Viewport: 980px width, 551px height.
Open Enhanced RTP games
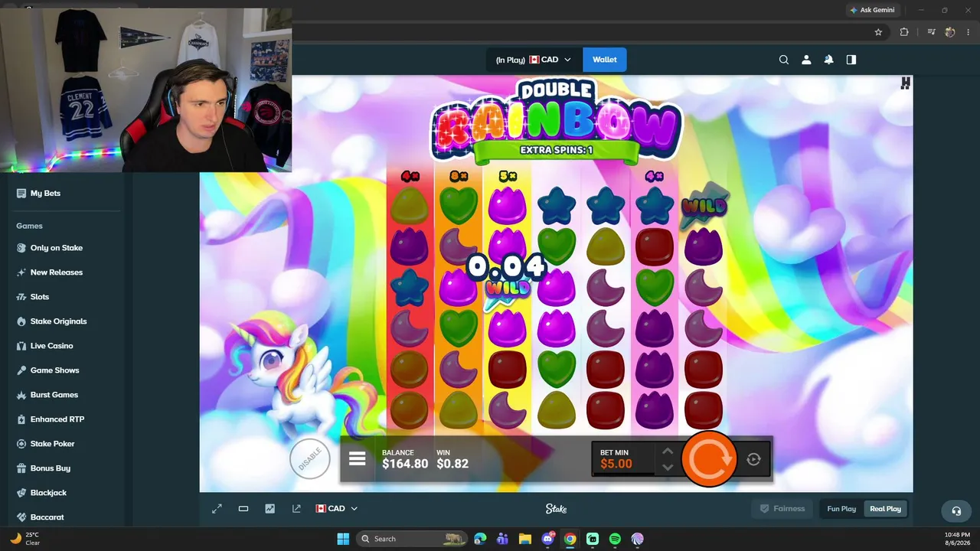click(x=57, y=419)
